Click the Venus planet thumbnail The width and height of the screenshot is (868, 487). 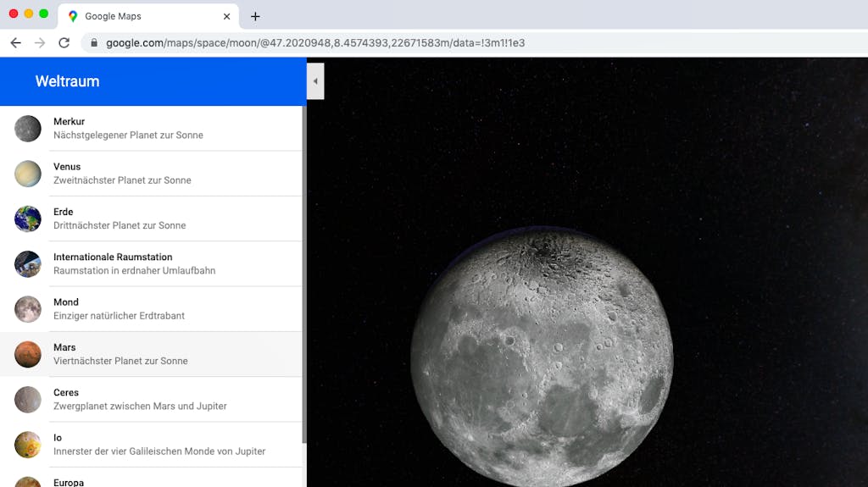28,174
